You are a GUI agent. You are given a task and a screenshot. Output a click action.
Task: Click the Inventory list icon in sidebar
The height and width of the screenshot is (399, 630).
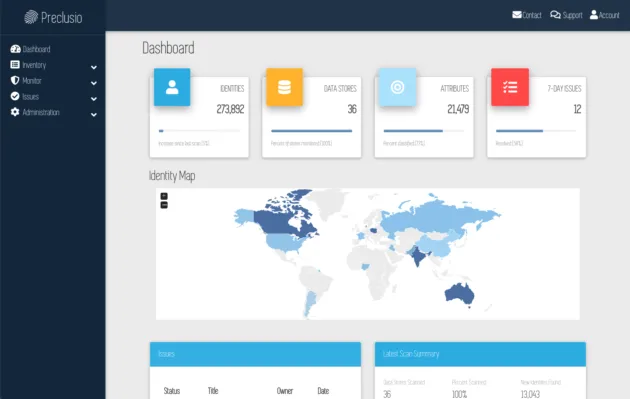click(x=15, y=64)
